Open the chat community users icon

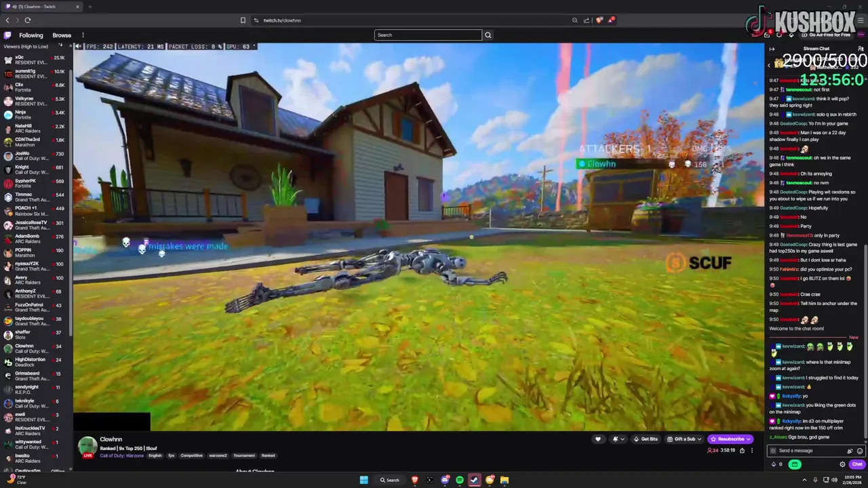pos(861,49)
